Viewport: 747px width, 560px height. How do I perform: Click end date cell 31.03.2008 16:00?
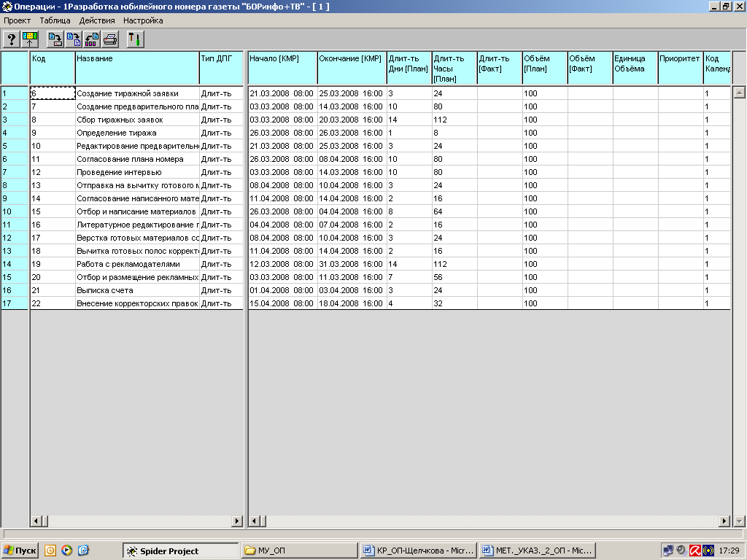(352, 264)
